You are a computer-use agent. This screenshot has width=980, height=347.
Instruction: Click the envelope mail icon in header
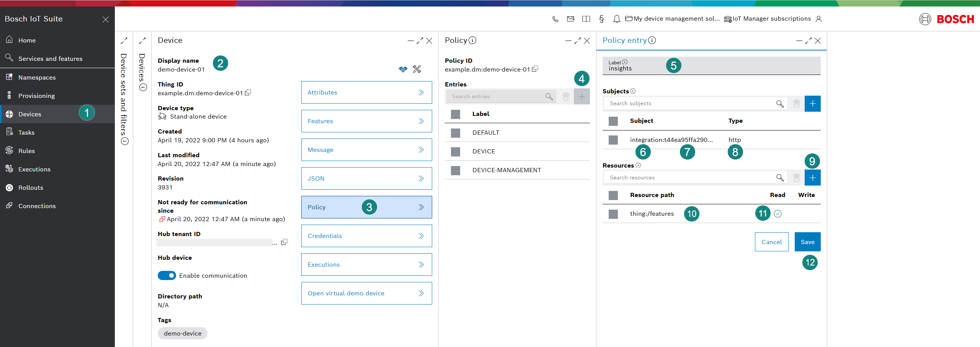(570, 19)
